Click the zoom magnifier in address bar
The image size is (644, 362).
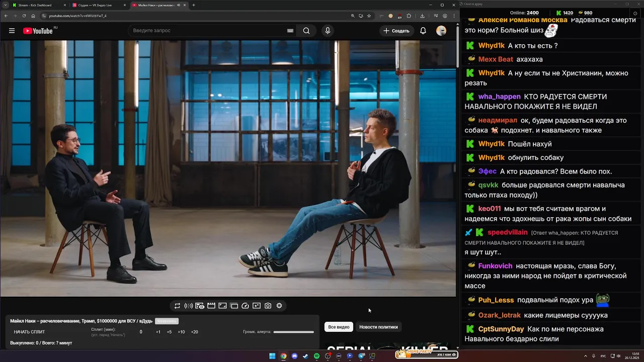(353, 16)
